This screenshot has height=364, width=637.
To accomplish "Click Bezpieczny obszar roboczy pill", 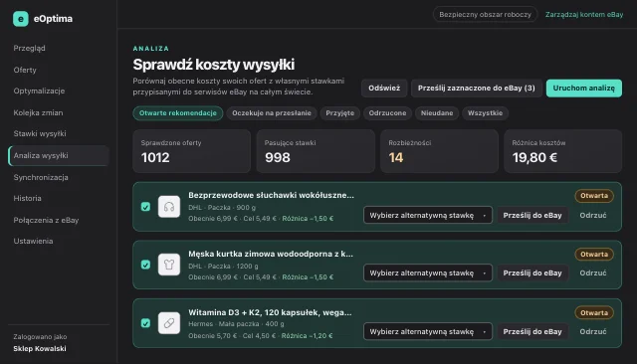I will click(485, 15).
